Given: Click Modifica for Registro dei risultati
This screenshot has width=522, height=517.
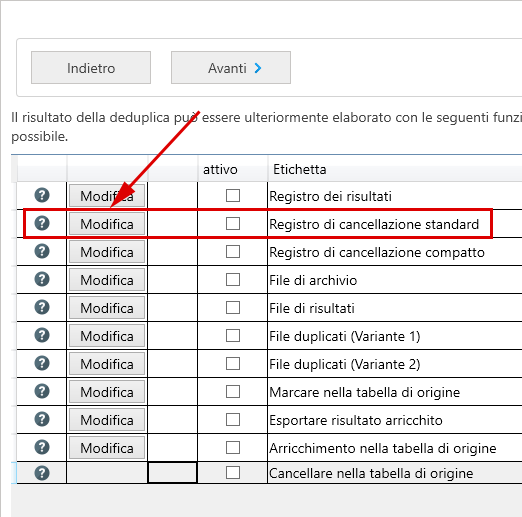Looking at the screenshot, I should click(x=107, y=196).
